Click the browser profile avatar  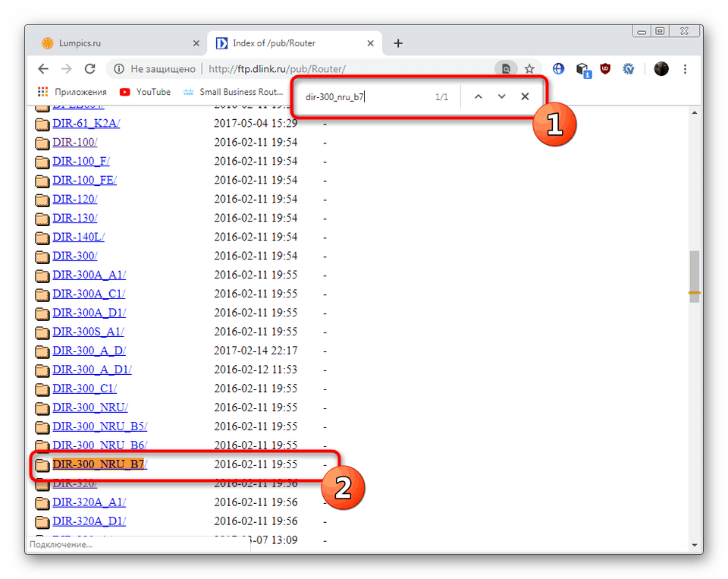661,68
